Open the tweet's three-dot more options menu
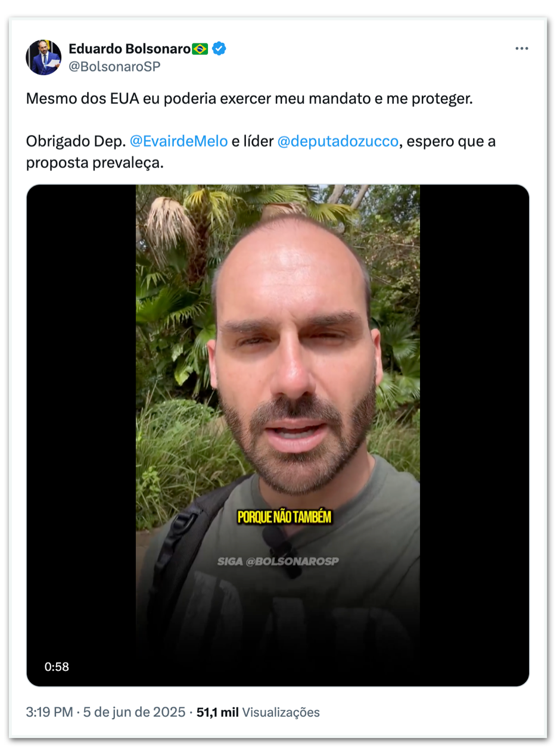 click(x=521, y=49)
